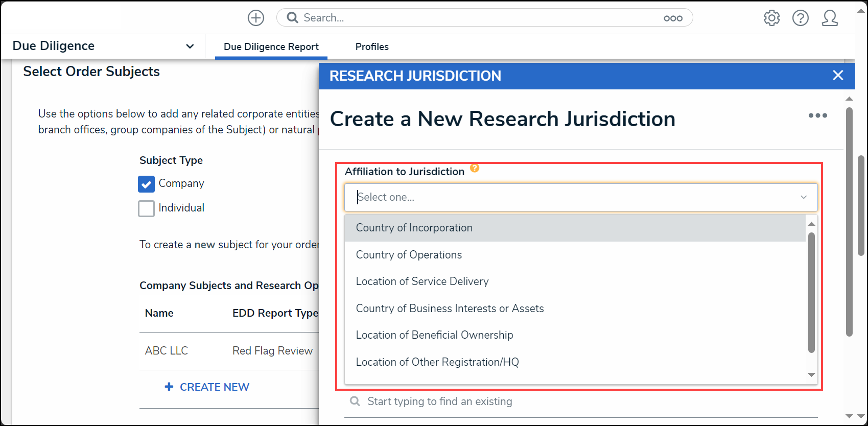
Task: Open the help question mark icon
Action: pos(801,18)
